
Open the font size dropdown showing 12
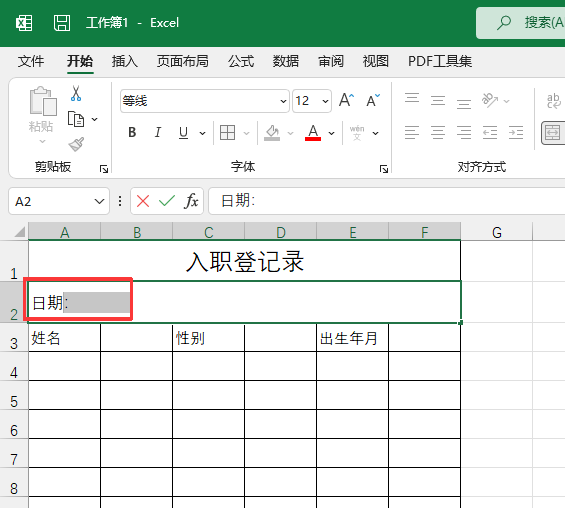tap(312, 101)
